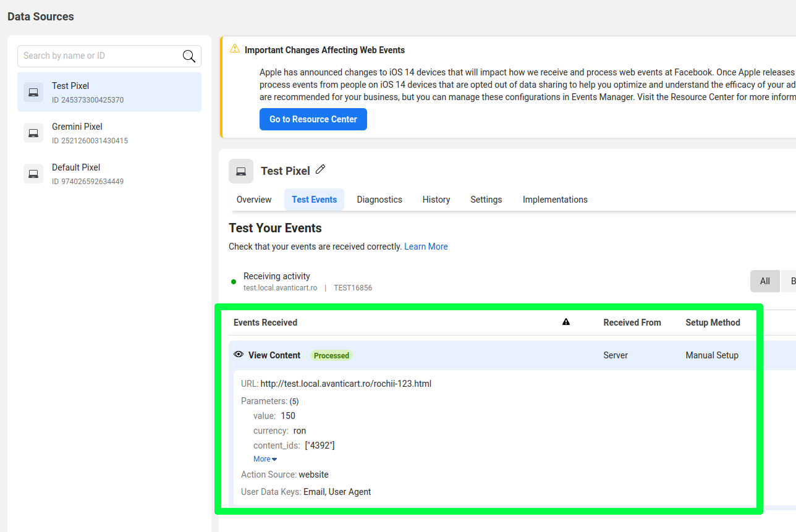This screenshot has height=532, width=796.
Task: Click the pencil icon next to Test Pixel
Action: (320, 169)
